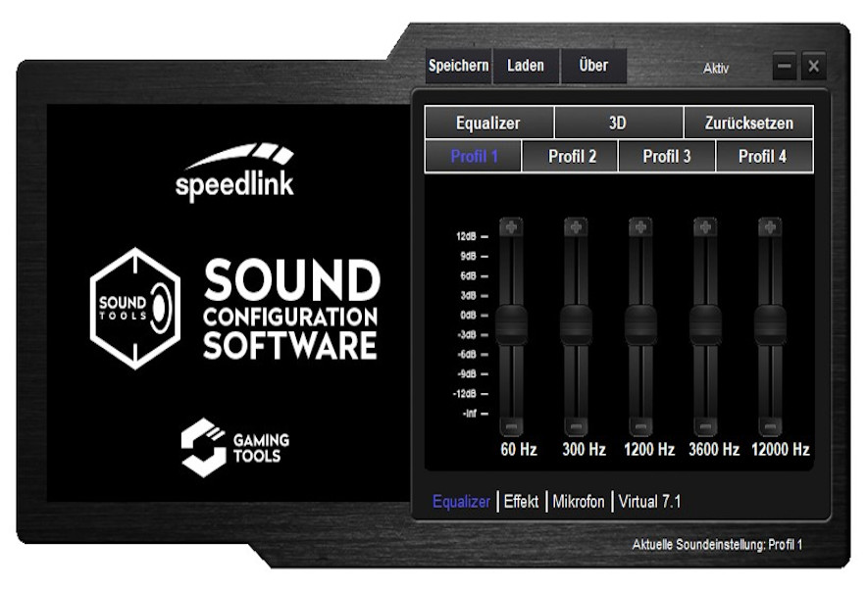Close the sound configuration window
868x590 pixels.
tap(814, 67)
